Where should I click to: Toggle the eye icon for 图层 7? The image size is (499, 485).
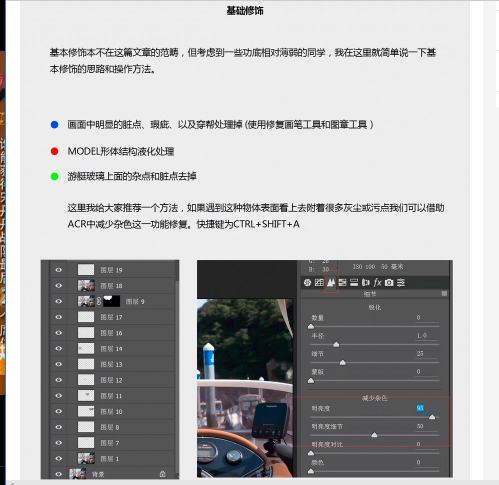pos(59,443)
